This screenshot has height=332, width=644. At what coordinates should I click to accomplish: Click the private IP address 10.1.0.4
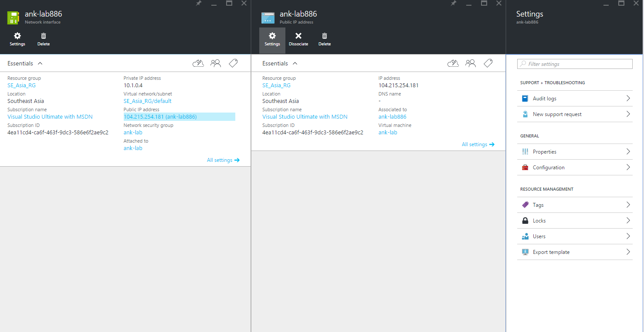click(x=133, y=86)
